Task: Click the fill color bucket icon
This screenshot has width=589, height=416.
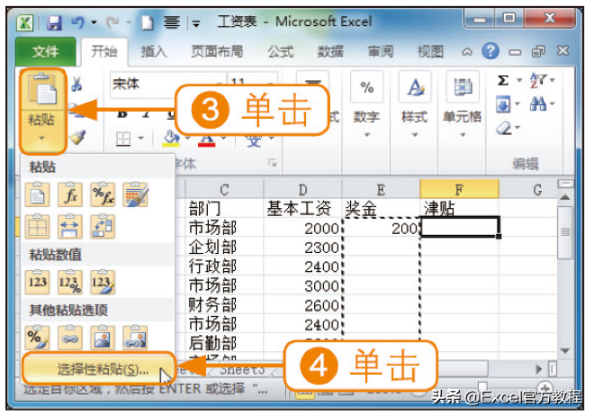Action: [x=171, y=138]
